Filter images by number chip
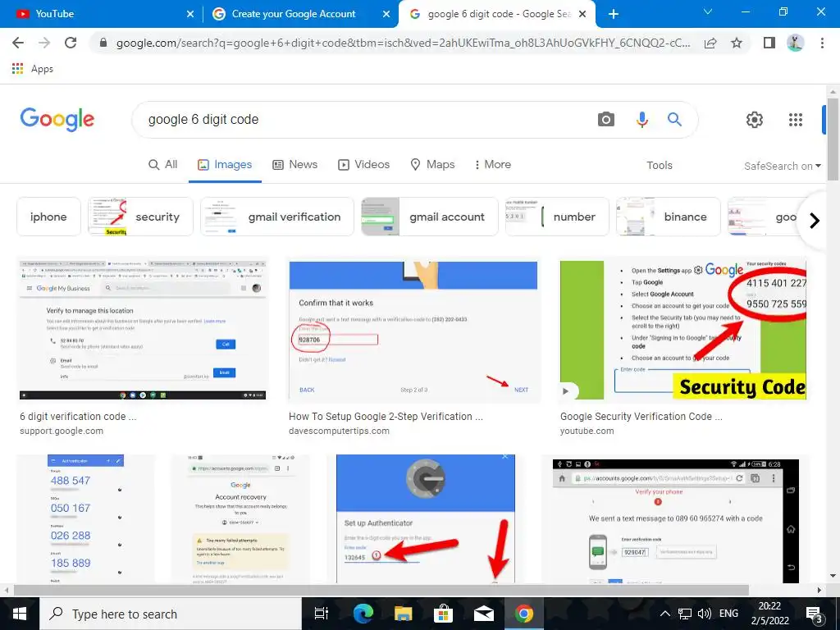This screenshot has width=840, height=630. click(x=557, y=217)
